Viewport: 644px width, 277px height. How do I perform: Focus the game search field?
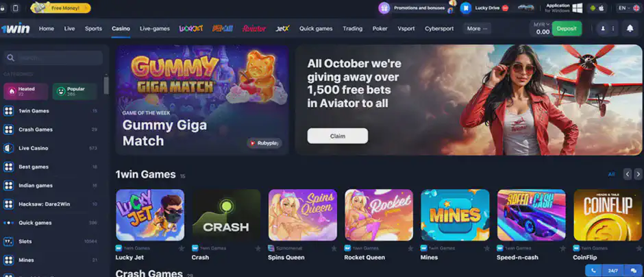(53, 58)
